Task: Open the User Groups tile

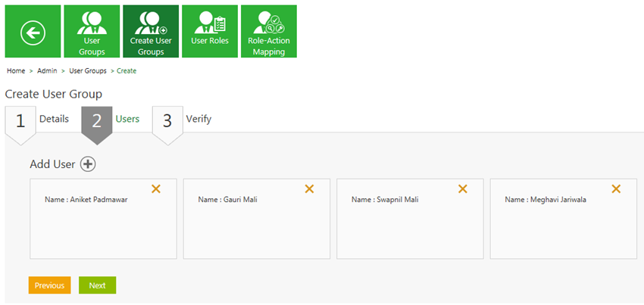Action: (x=92, y=31)
